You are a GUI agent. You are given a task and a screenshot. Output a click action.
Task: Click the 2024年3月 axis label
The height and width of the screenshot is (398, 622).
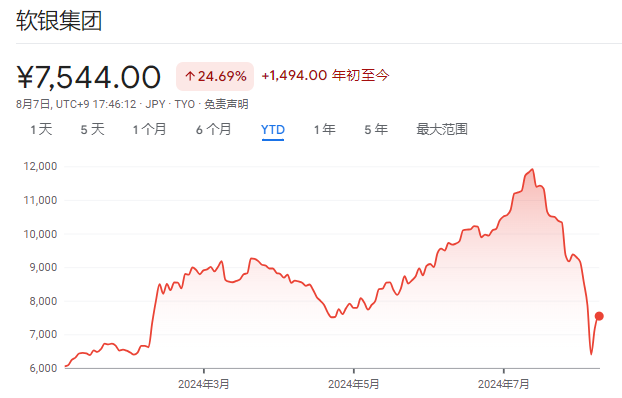tap(204, 384)
